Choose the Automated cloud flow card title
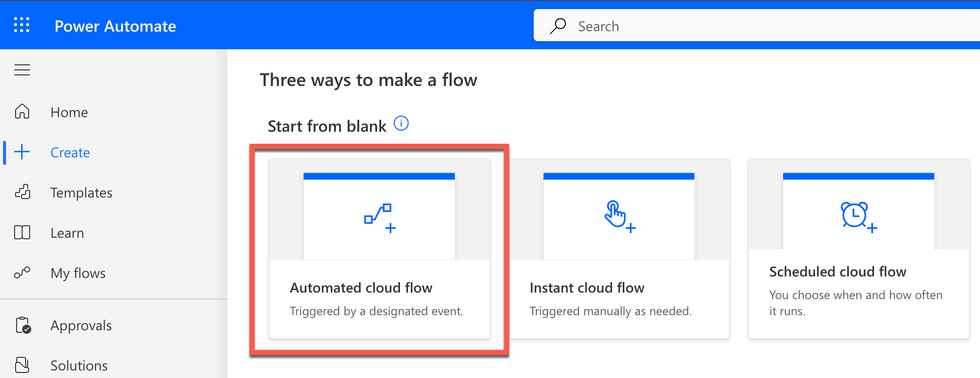 pyautogui.click(x=361, y=288)
